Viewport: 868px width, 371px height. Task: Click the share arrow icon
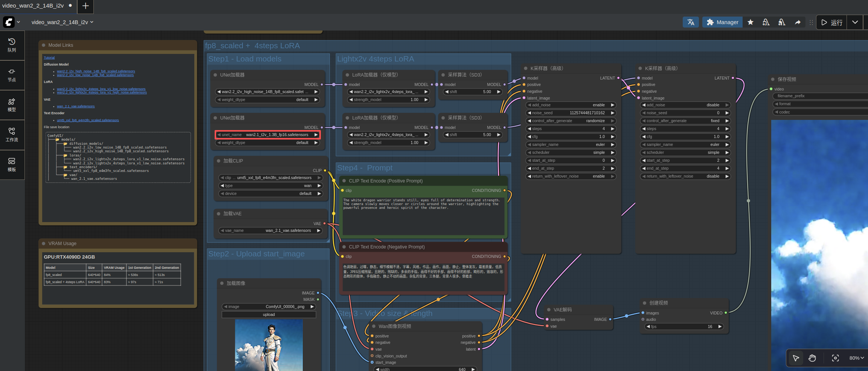798,22
